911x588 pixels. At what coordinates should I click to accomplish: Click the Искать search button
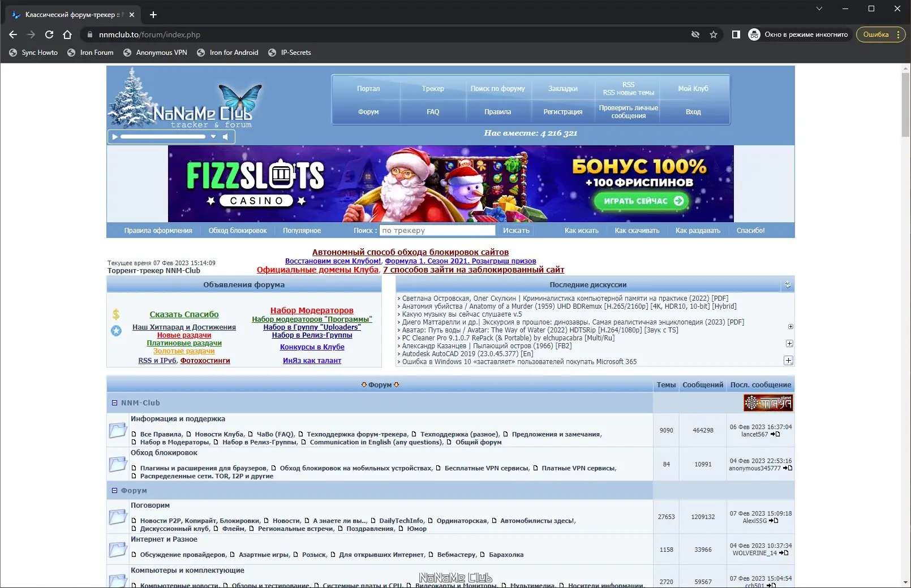click(x=515, y=230)
